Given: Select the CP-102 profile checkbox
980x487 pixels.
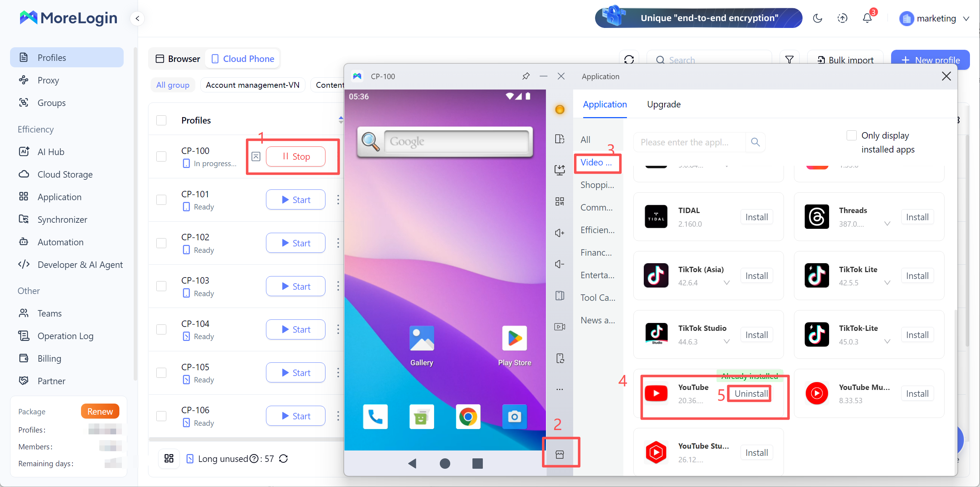Looking at the screenshot, I should click(x=161, y=243).
